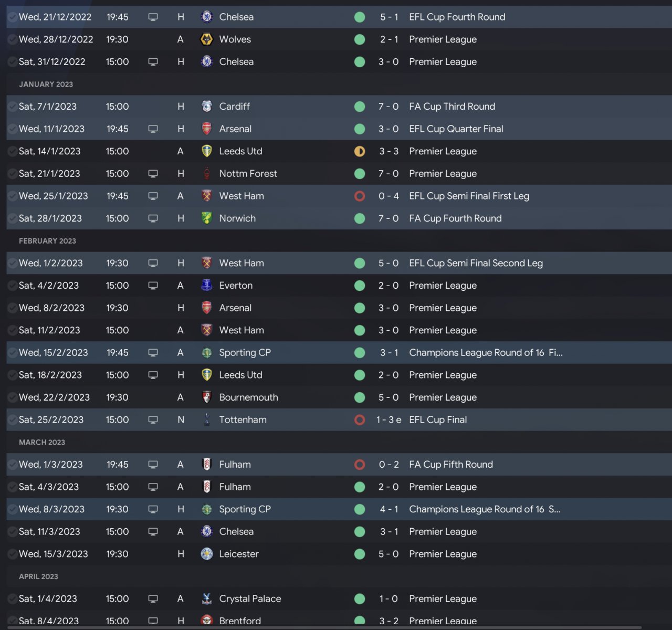The height and width of the screenshot is (630, 672).
Task: Open the FA Cup Fifth Round competition link
Action: coord(451,465)
